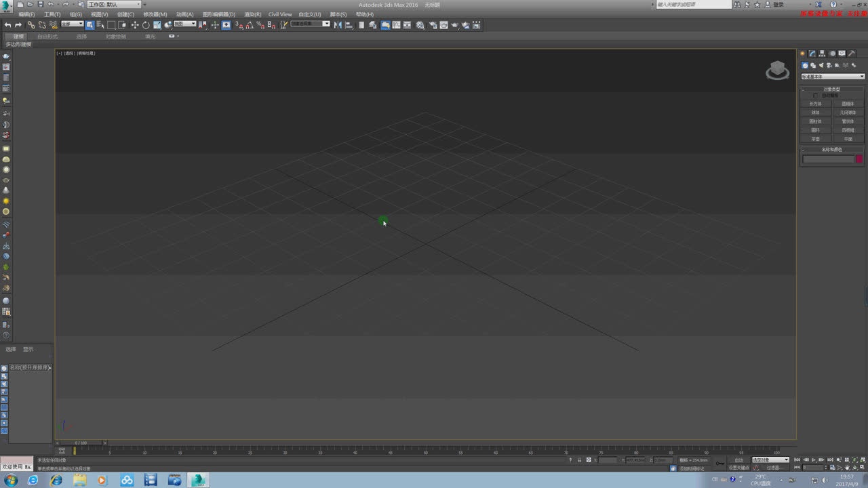
Task: Open the 渲染(R) menu
Action: (x=252, y=14)
